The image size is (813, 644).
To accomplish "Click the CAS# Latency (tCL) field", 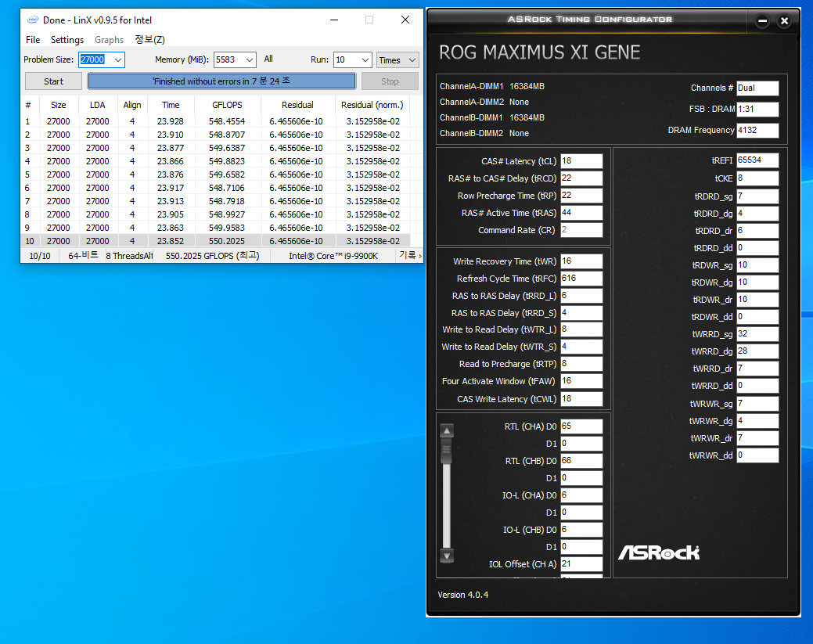I will click(581, 160).
